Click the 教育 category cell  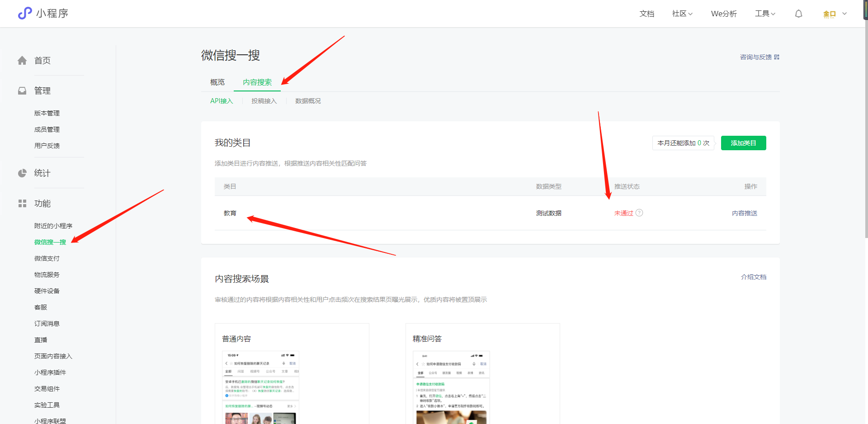(x=230, y=213)
